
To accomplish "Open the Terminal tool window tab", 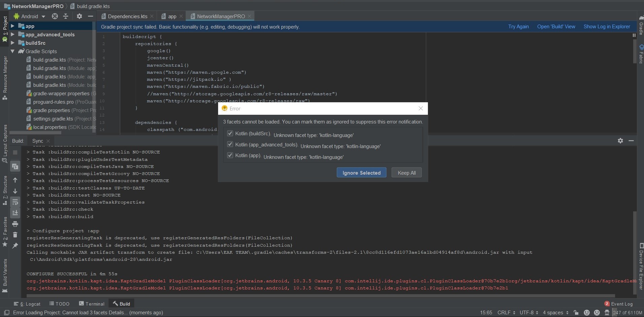I will 92,304.
